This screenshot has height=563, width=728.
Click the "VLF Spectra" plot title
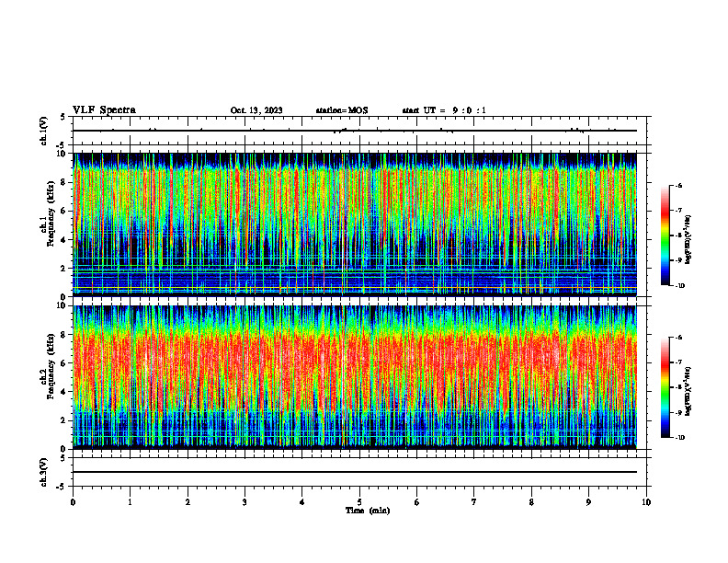pos(104,110)
